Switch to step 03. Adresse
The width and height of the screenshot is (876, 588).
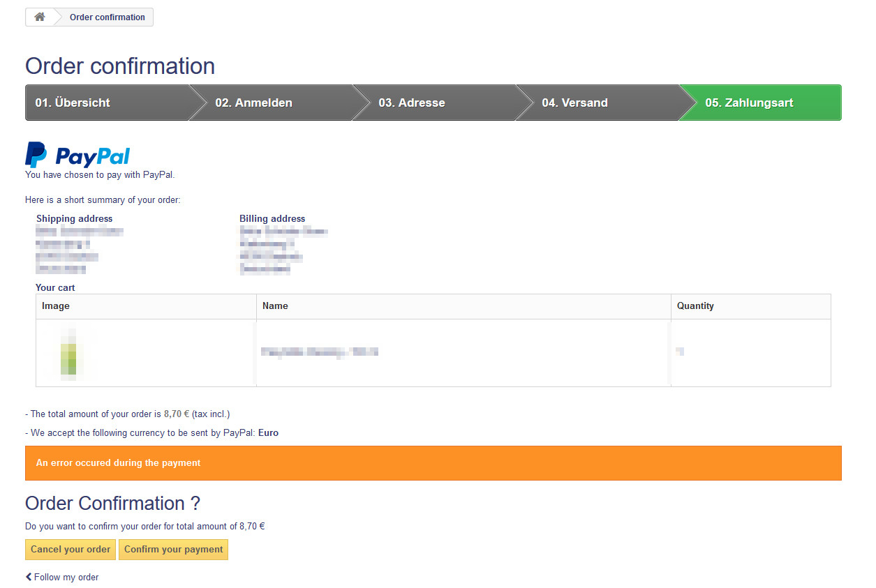412,103
